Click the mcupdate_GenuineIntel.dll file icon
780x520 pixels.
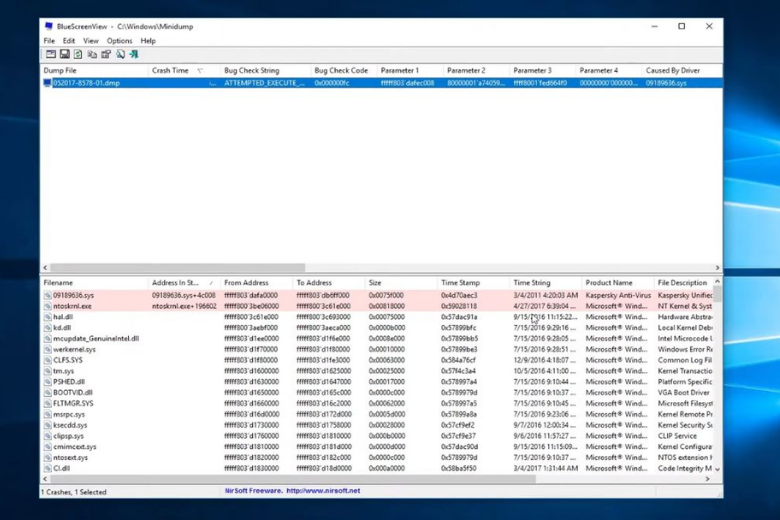tap(48, 339)
